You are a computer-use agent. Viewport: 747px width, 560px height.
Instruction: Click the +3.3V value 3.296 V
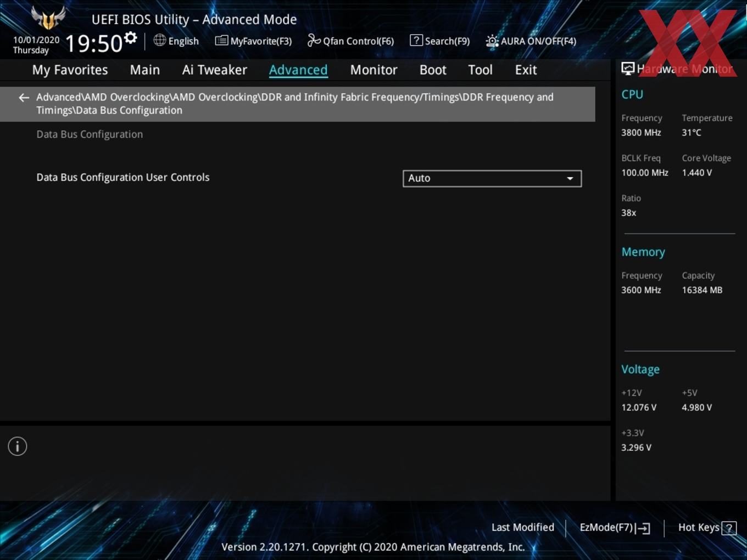pos(636,447)
